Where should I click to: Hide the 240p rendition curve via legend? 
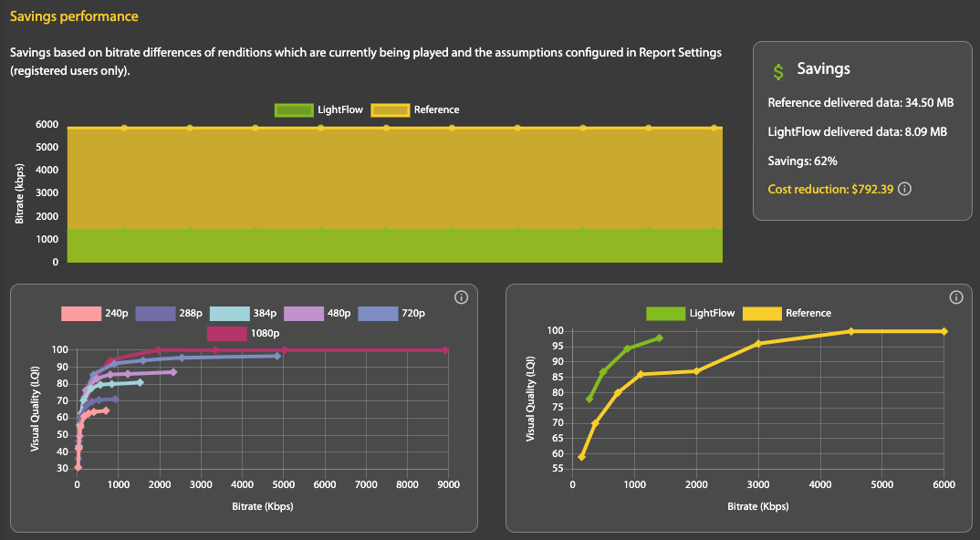(x=95, y=314)
